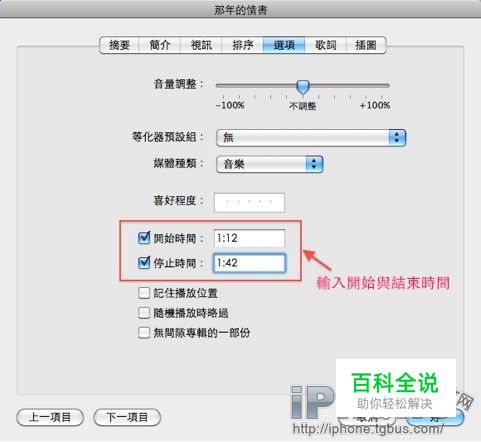The image size is (481, 442).
Task: Uncheck the 開始時間 checkbox
Action: coord(144,238)
